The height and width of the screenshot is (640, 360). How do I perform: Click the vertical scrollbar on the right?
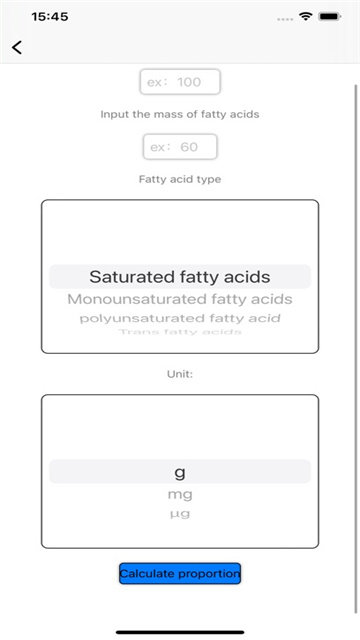[x=356, y=349]
